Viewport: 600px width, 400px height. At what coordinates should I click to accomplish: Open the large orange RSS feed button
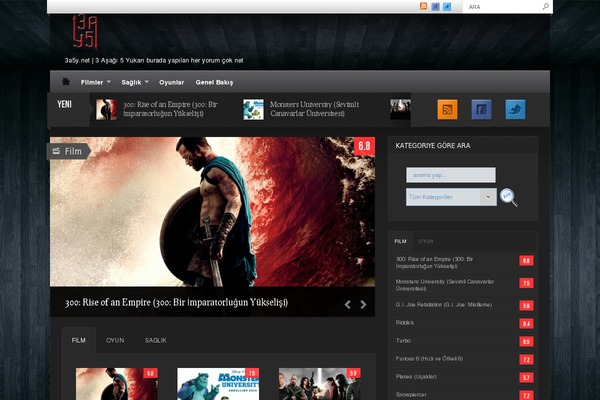pyautogui.click(x=447, y=109)
